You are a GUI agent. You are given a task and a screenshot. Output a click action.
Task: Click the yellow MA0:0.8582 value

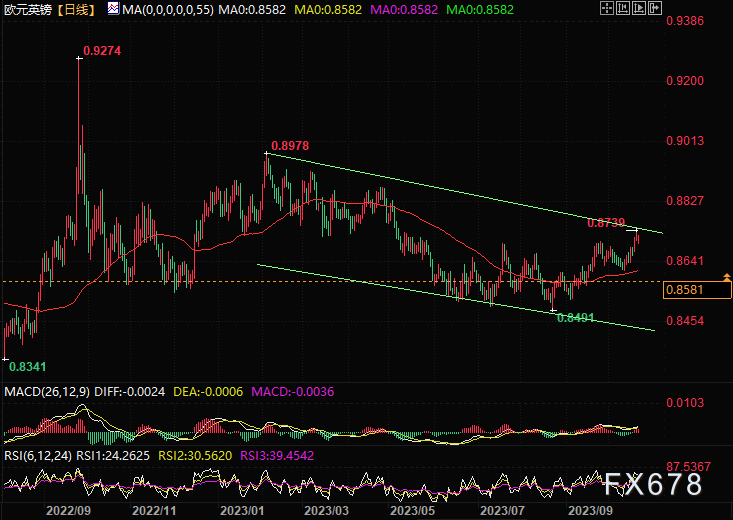[x=328, y=10]
